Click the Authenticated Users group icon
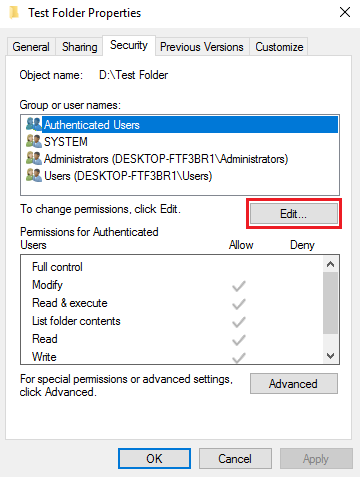This screenshot has width=360, height=477. click(34, 124)
